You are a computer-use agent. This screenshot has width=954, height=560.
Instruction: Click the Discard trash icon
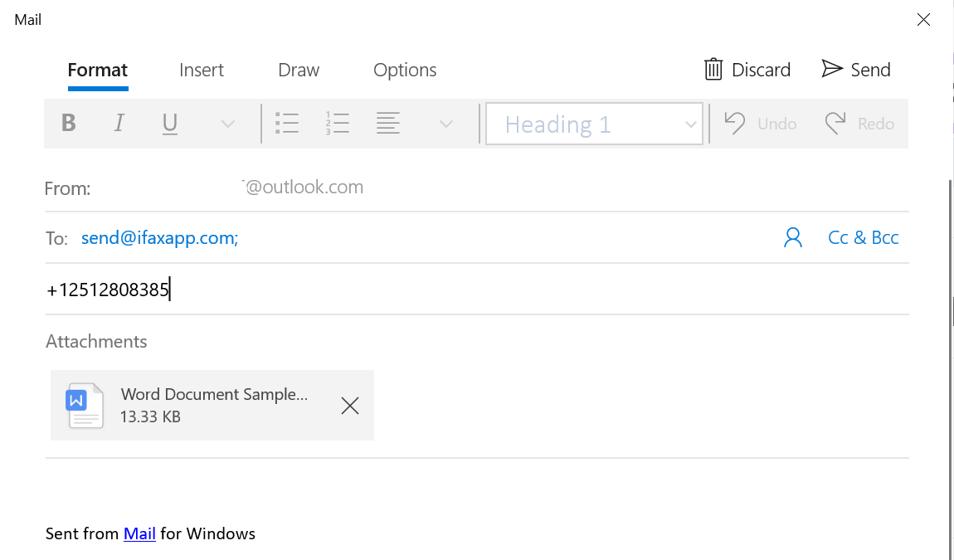[x=713, y=70]
